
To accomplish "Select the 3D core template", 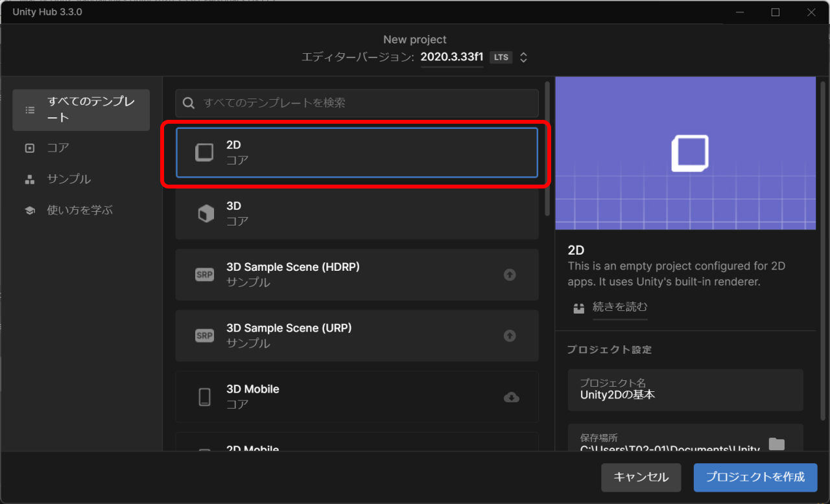I will (x=357, y=214).
